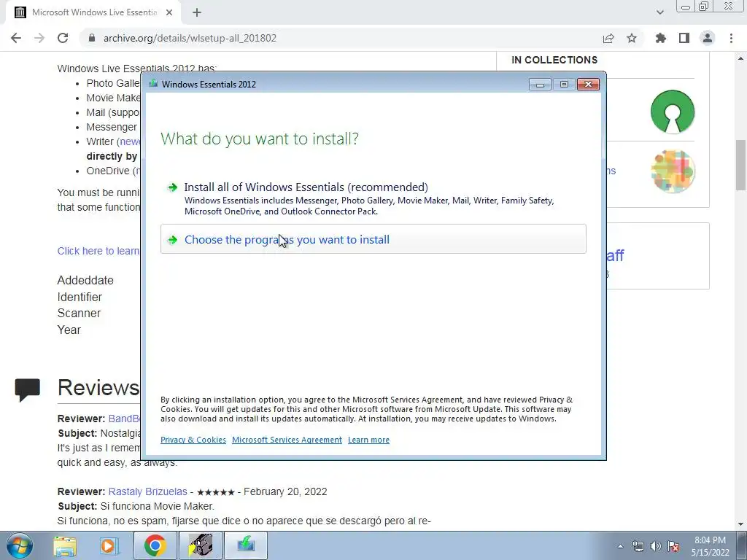Launch Windows Media Player from taskbar
747x560 pixels.
(x=109, y=545)
